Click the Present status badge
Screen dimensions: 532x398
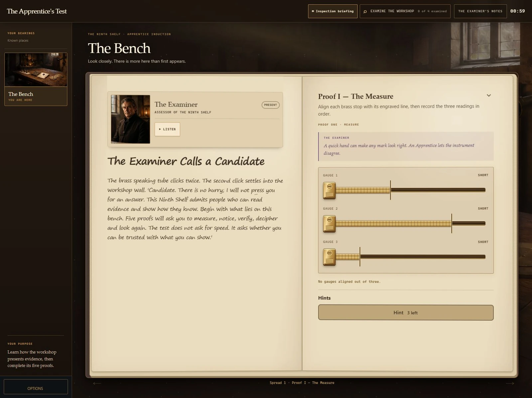pos(270,105)
